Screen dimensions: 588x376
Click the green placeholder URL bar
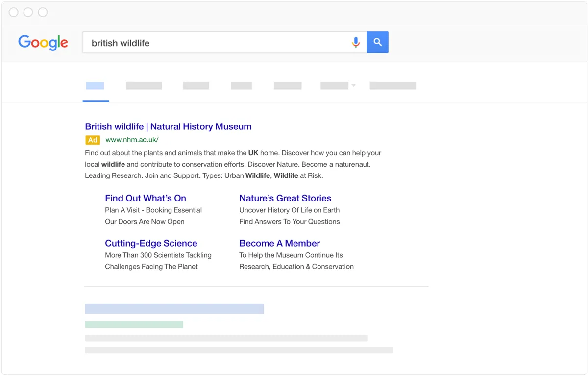point(134,325)
